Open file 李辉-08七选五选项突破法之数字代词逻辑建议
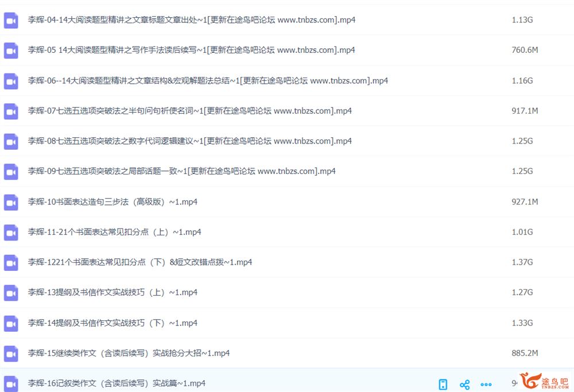The image size is (574, 392). click(x=189, y=141)
